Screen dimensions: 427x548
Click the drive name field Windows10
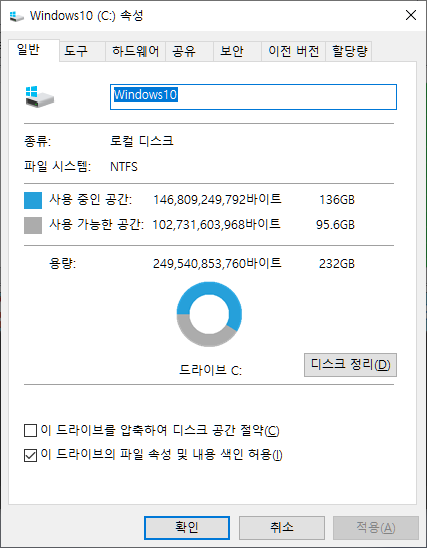click(x=253, y=97)
